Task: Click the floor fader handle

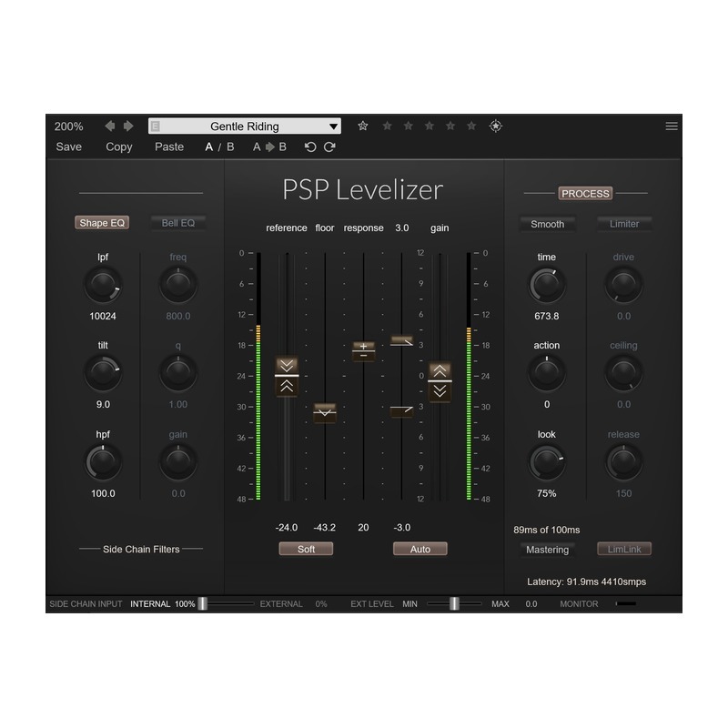Action: click(325, 413)
